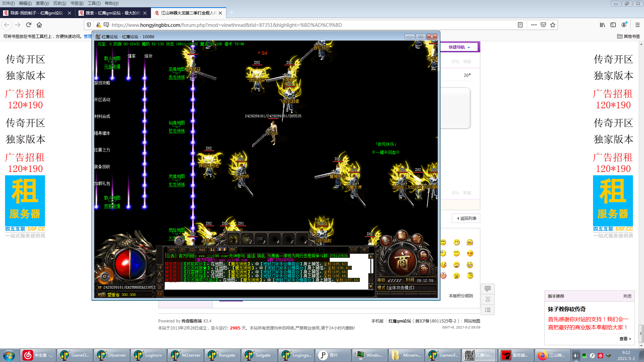Reload the page with browser refresh icon

click(x=29, y=25)
